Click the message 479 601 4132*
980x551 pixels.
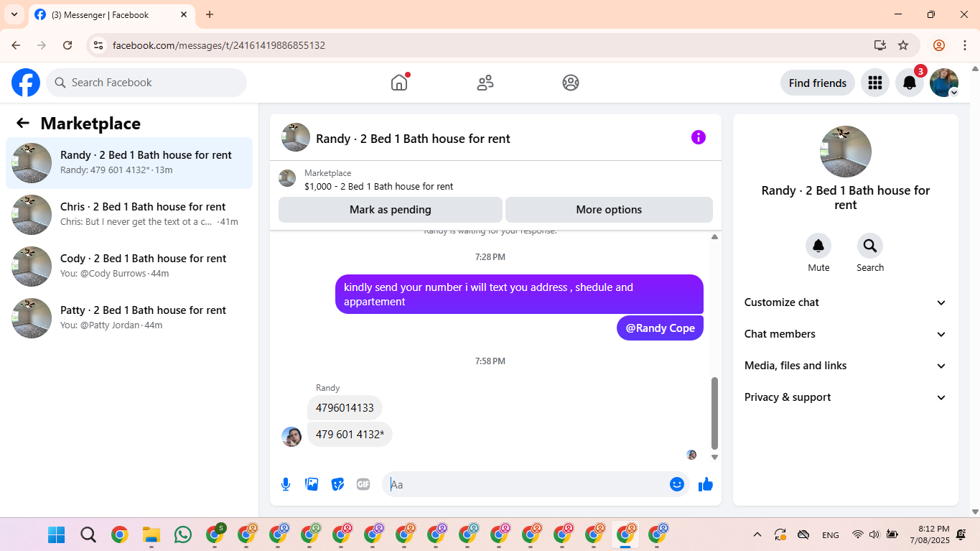click(x=350, y=434)
